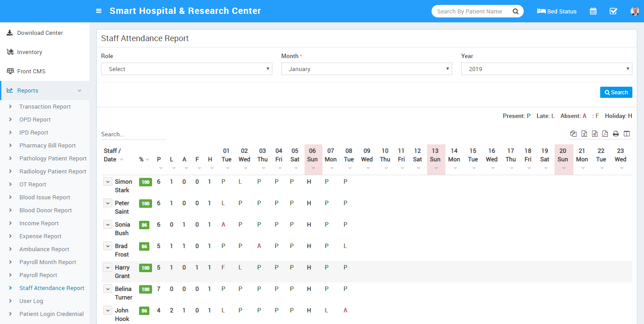
Task: Expand Harry Grant's row details
Action: (108, 267)
